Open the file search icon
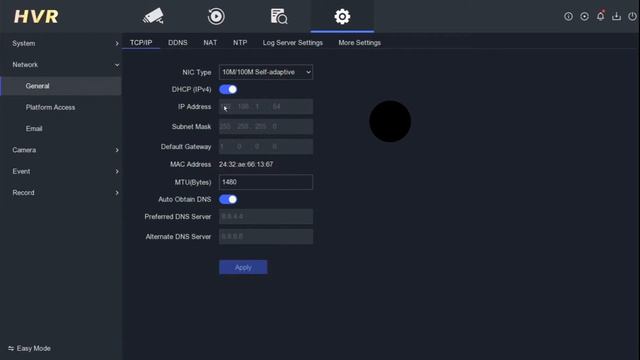The height and width of the screenshot is (360, 640). pyautogui.click(x=279, y=16)
